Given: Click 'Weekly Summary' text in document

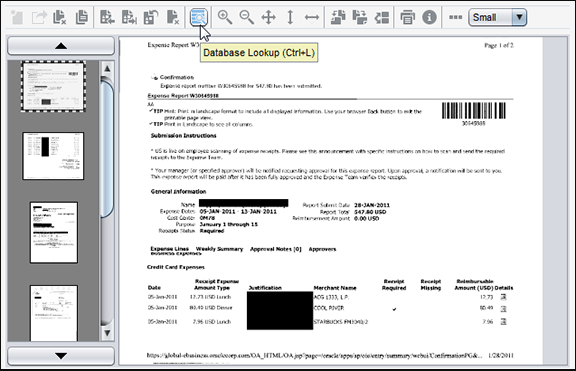Looking at the screenshot, I should [x=219, y=249].
